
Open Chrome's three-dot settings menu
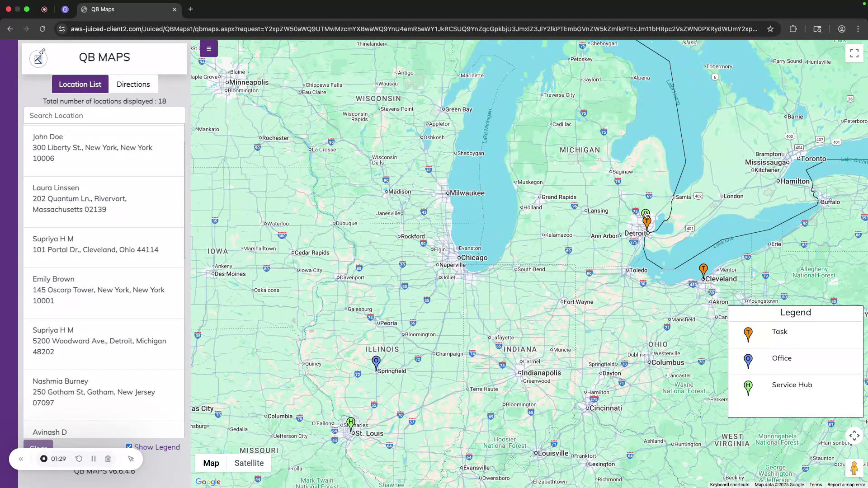click(x=858, y=28)
